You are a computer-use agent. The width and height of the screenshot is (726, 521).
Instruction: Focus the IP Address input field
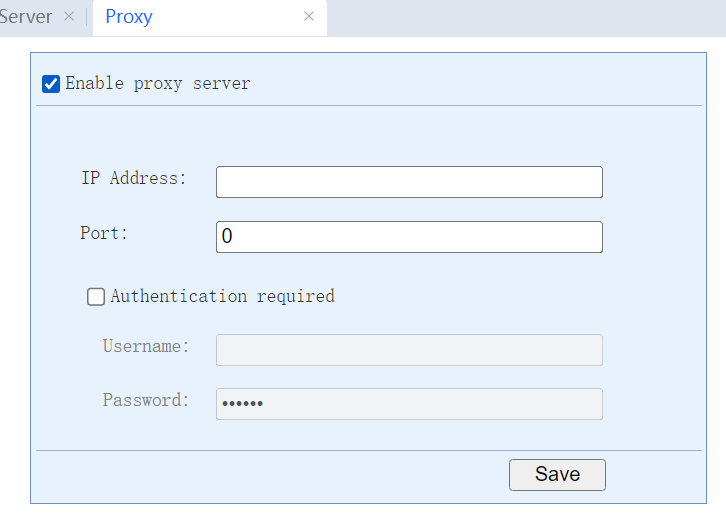point(409,182)
